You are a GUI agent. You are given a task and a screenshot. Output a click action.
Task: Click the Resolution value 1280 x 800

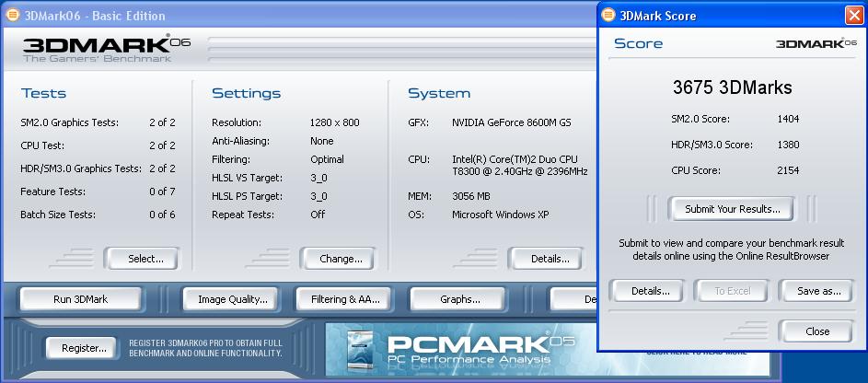click(334, 122)
